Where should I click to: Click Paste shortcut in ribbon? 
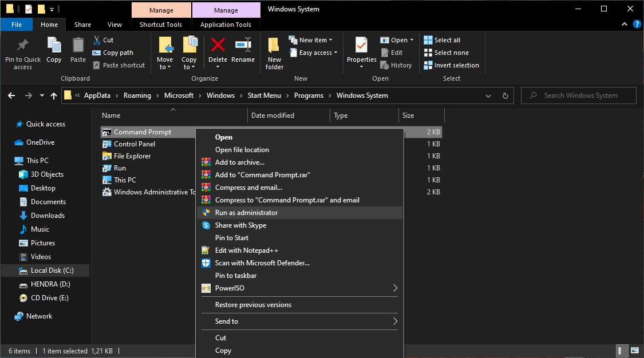click(x=118, y=65)
